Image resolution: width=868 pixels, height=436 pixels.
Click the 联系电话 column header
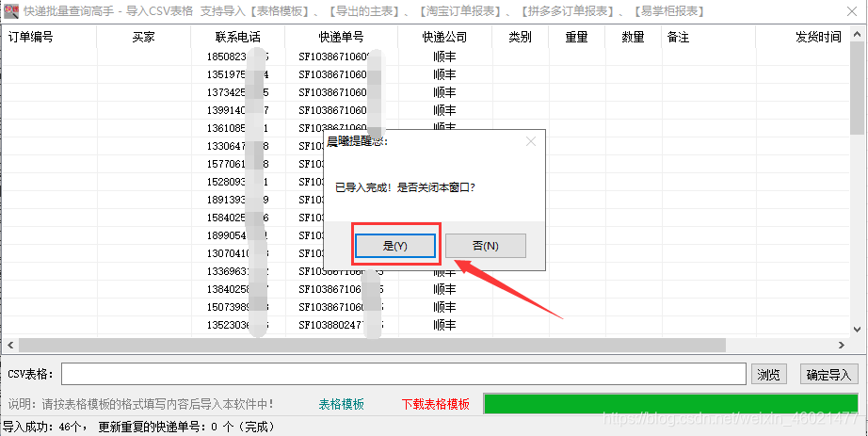coord(238,37)
